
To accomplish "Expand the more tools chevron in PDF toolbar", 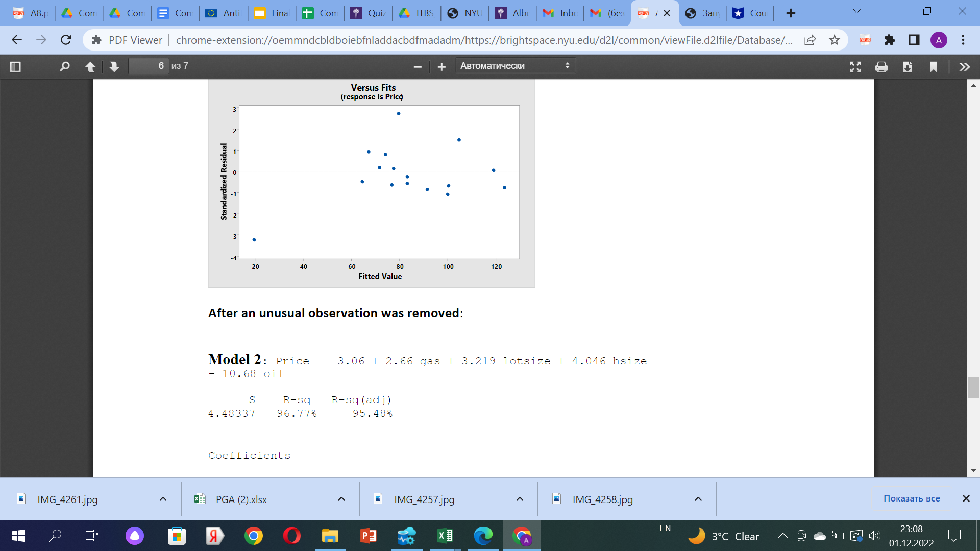I will pos(964,67).
